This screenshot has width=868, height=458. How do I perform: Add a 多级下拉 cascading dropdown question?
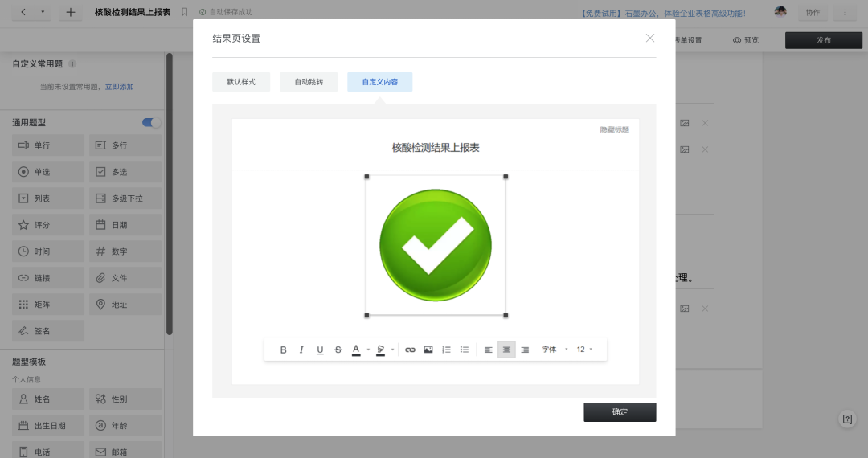tap(125, 198)
